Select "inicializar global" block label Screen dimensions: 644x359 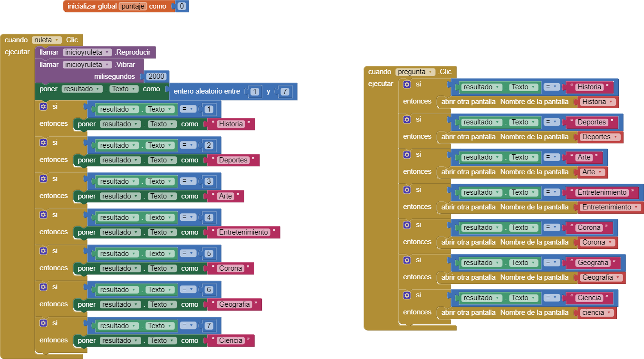coord(92,7)
